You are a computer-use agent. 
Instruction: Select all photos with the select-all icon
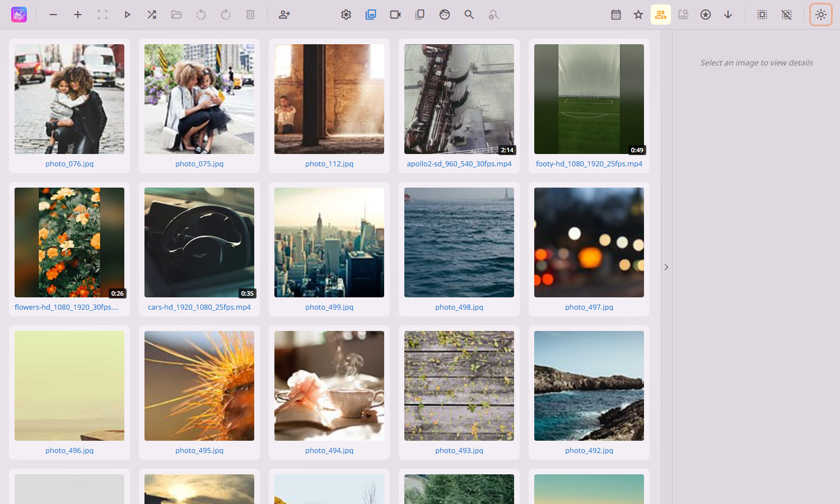coord(762,15)
